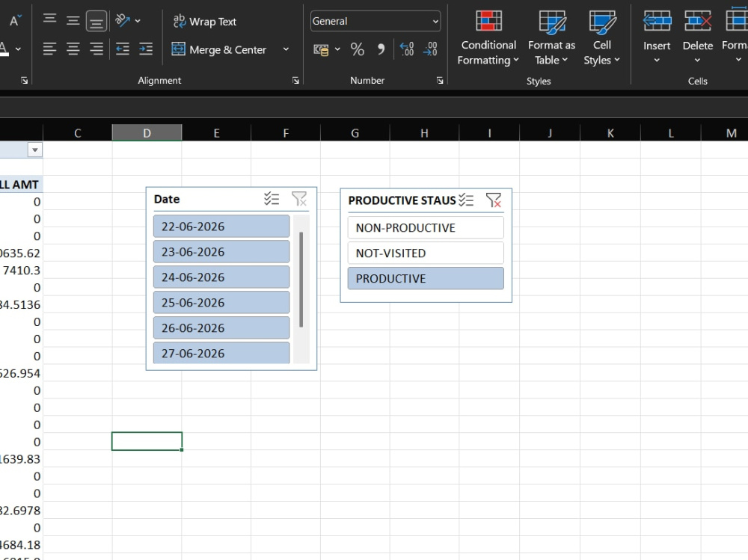Screen dimensions: 748x560
Task: Select NON-PRODUCTIVE slicer item
Action: tap(426, 227)
